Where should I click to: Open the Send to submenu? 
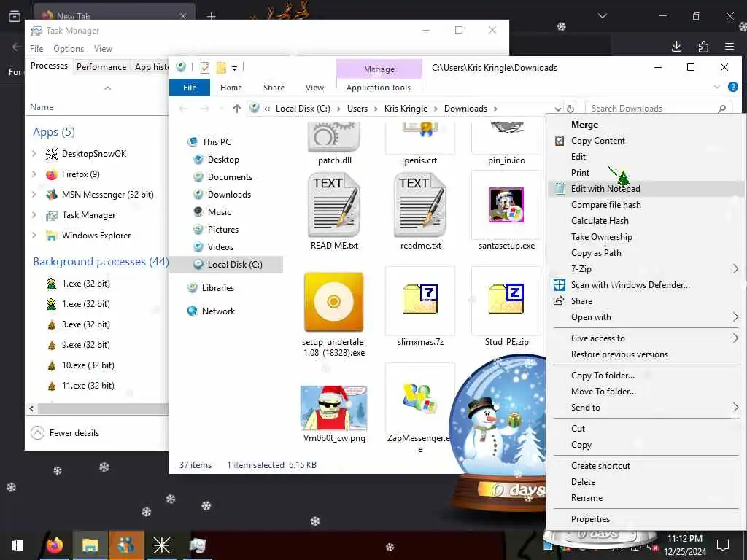tap(646, 407)
